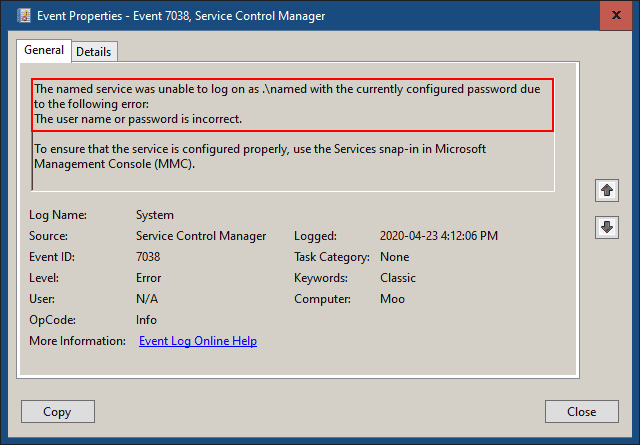
Task: Go to the next event with down arrow
Action: (x=606, y=227)
